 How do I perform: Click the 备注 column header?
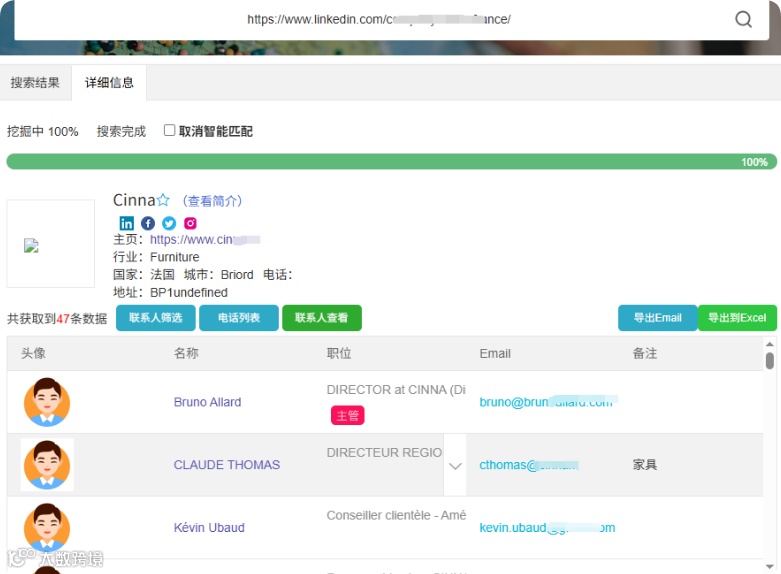[645, 353]
